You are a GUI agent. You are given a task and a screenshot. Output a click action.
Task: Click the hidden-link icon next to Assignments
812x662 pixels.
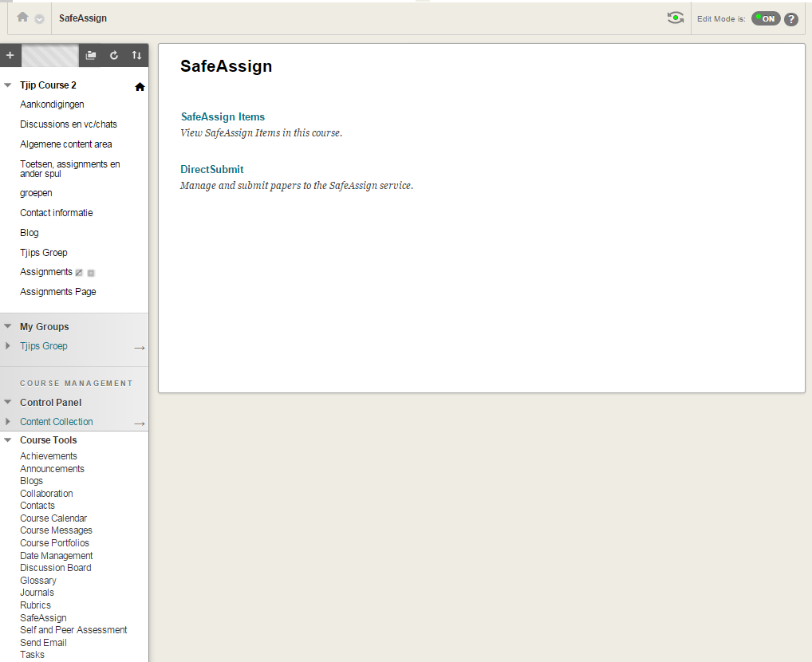coord(79,273)
